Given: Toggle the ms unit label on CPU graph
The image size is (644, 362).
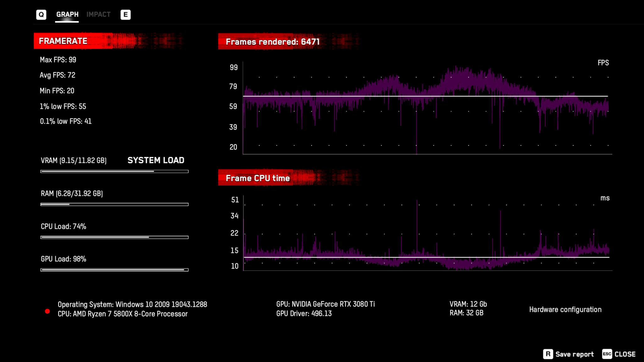Looking at the screenshot, I should pos(605,198).
